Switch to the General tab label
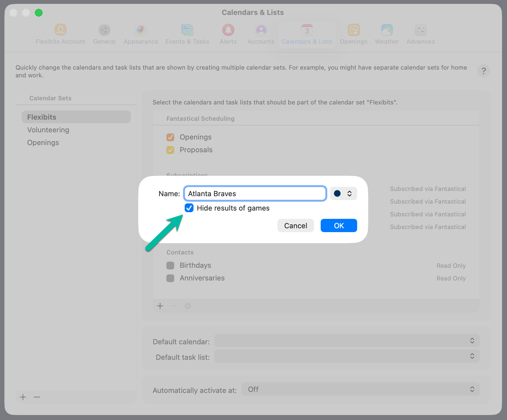The height and width of the screenshot is (420, 507). (x=104, y=41)
